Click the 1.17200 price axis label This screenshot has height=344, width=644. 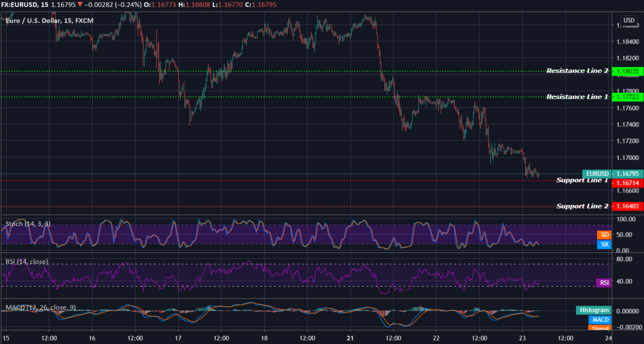[628, 141]
